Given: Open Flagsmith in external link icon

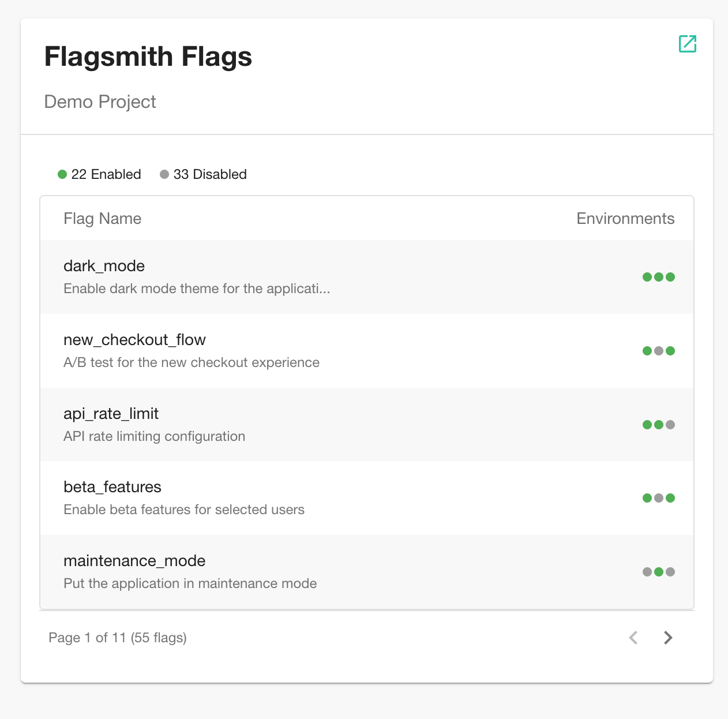Looking at the screenshot, I should 687,44.
